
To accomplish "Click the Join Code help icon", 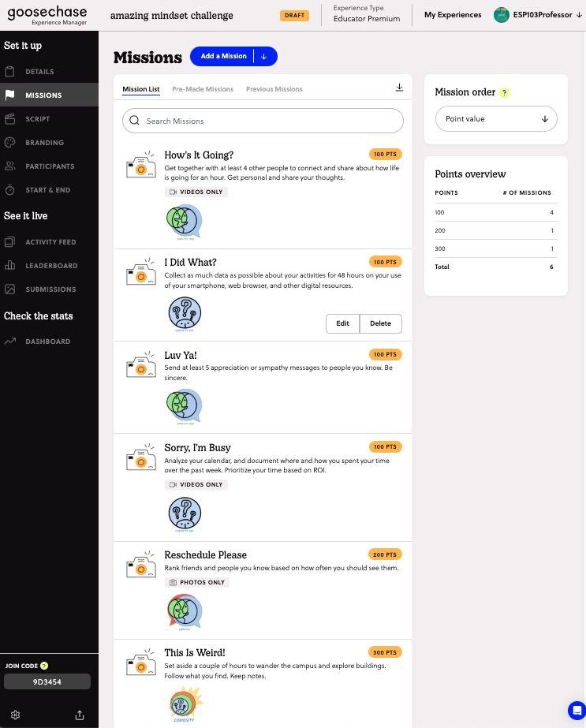I will (44, 666).
